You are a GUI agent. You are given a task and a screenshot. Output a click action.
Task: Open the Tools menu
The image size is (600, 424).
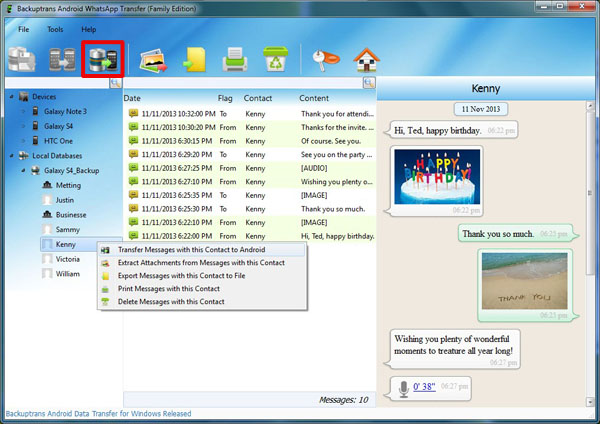click(x=55, y=29)
